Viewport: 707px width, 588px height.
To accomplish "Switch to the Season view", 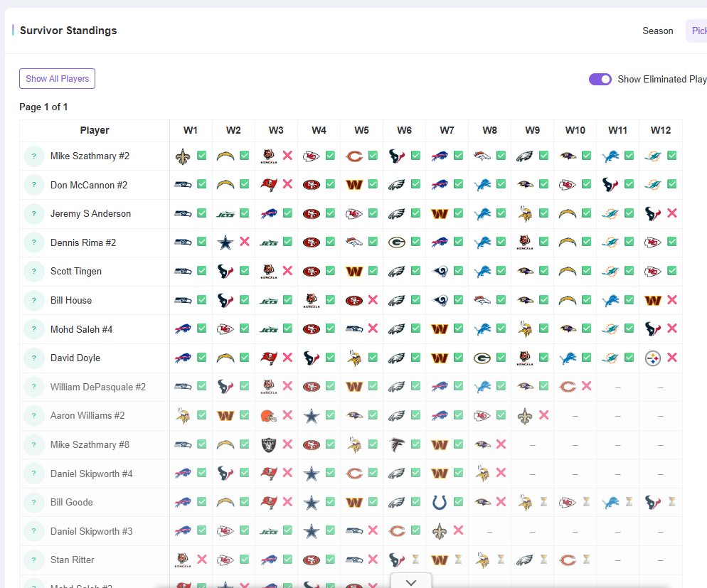I will point(657,31).
